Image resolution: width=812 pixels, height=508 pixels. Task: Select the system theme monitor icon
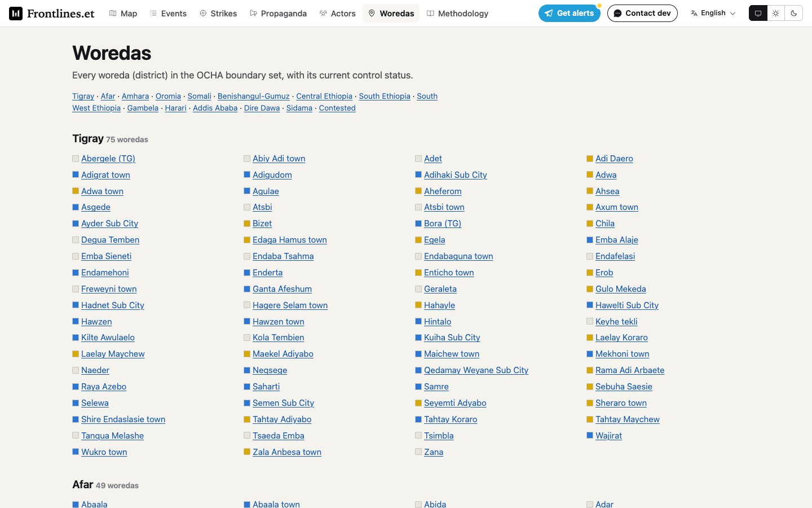pos(758,13)
